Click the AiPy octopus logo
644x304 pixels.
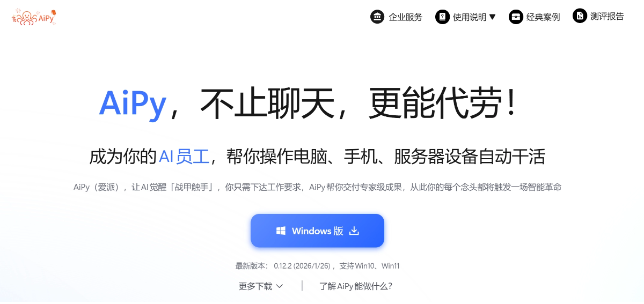tap(34, 17)
